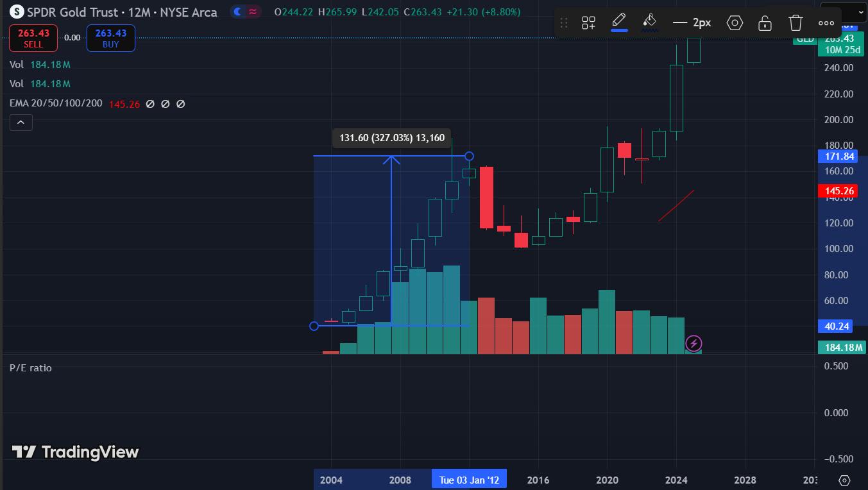Toggle the lock on the selected drawing
Screen dimensions: 868x490
(765, 23)
